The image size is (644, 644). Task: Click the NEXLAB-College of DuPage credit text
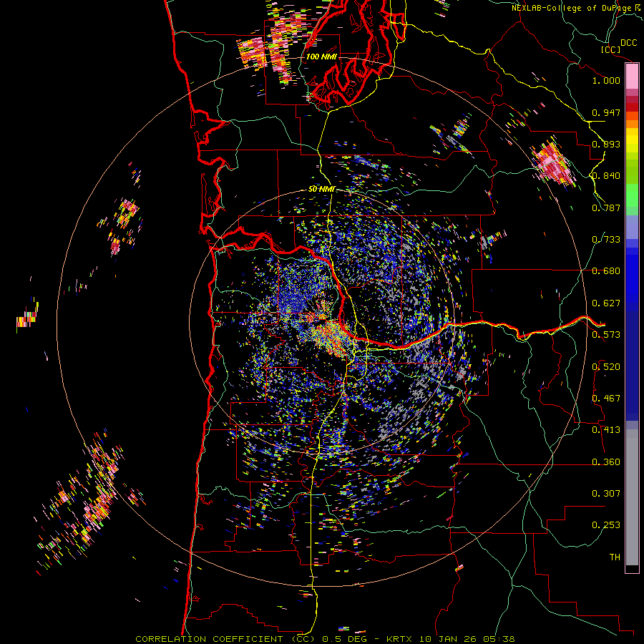click(x=577, y=8)
